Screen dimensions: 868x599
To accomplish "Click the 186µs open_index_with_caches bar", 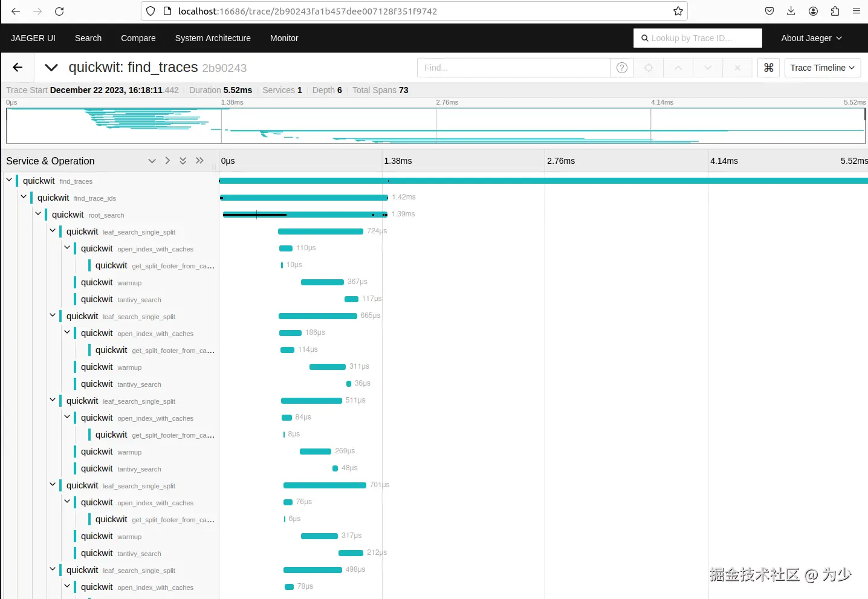I will (290, 333).
